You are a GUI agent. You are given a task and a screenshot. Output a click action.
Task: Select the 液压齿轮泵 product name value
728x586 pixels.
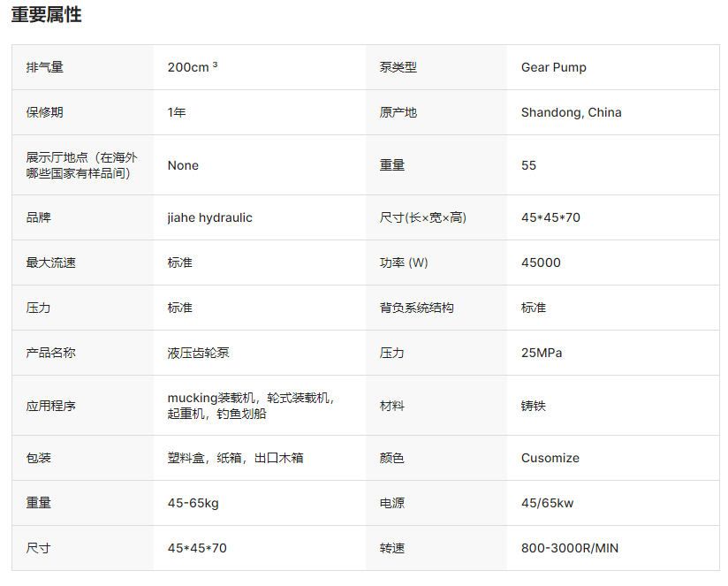(198, 353)
